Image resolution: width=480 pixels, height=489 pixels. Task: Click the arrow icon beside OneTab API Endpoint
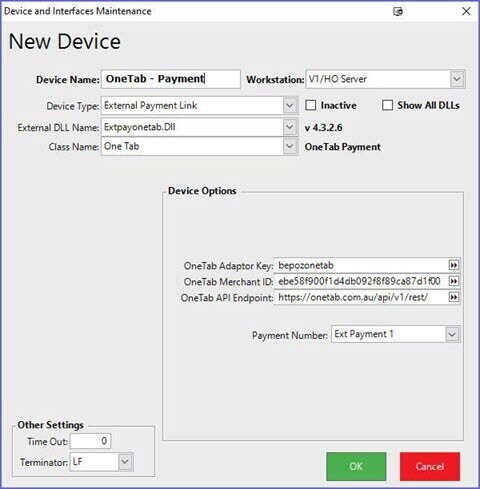(x=454, y=297)
